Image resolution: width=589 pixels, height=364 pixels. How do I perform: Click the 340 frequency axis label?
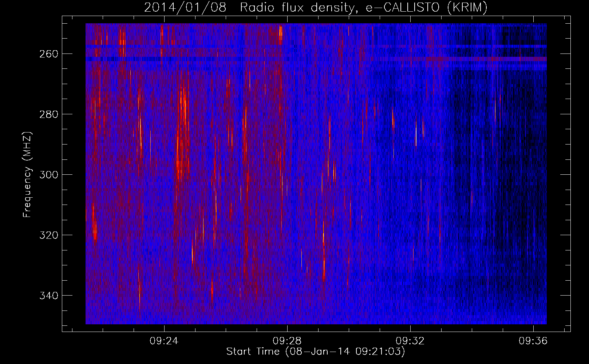coord(49,296)
